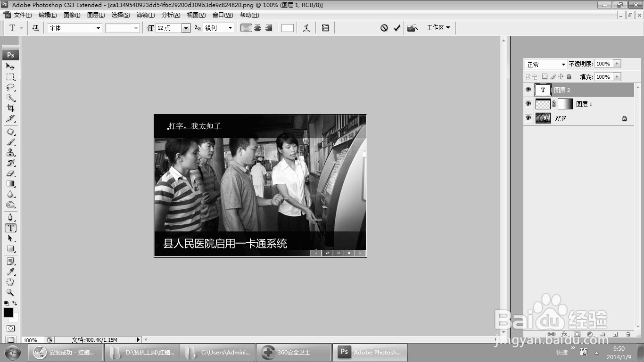This screenshot has height=362, width=644.
Task: Right align the text
Action: pyautogui.click(x=269, y=28)
